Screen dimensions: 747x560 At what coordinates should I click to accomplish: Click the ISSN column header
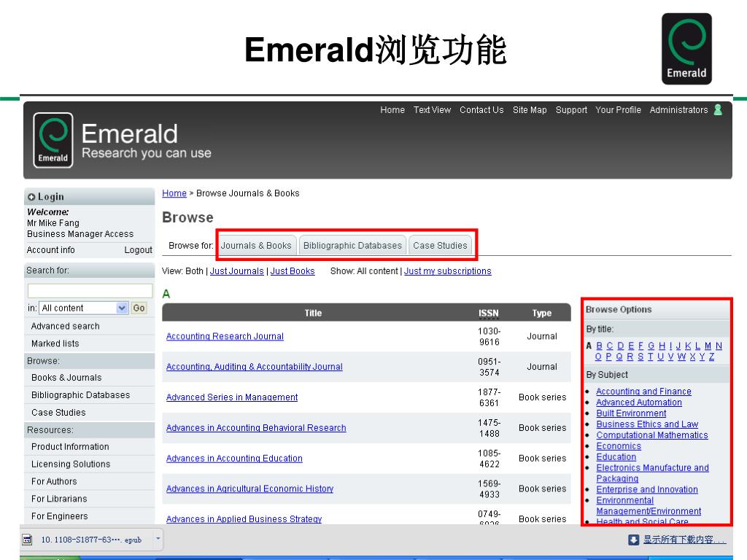tap(489, 313)
